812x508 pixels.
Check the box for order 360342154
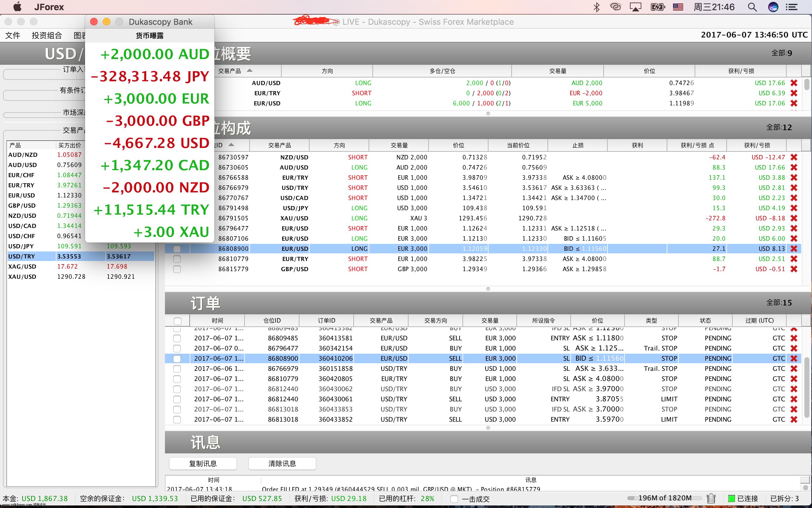pos(177,348)
